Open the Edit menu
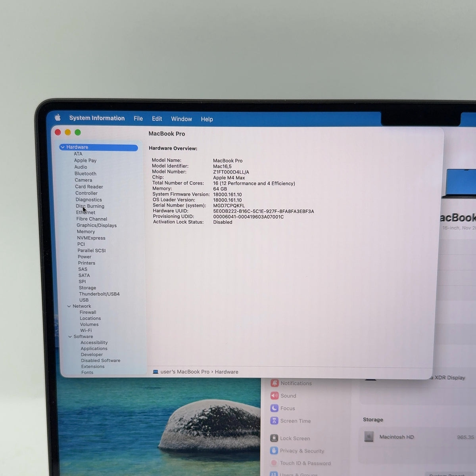This screenshot has height=476, width=476. 157,119
